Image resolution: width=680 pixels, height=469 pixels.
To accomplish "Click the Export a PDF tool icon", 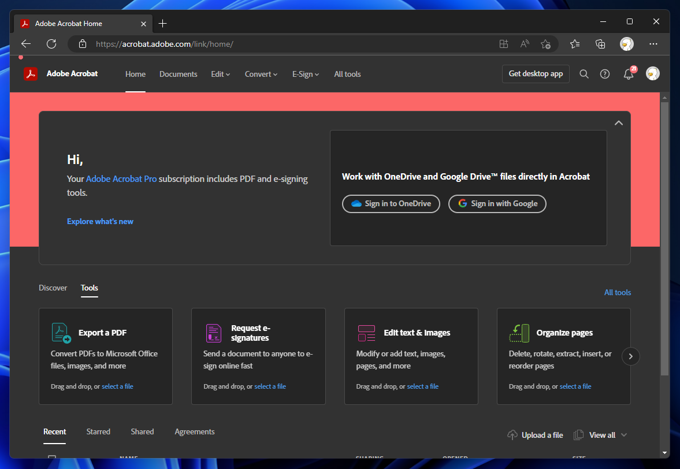I will (x=61, y=333).
